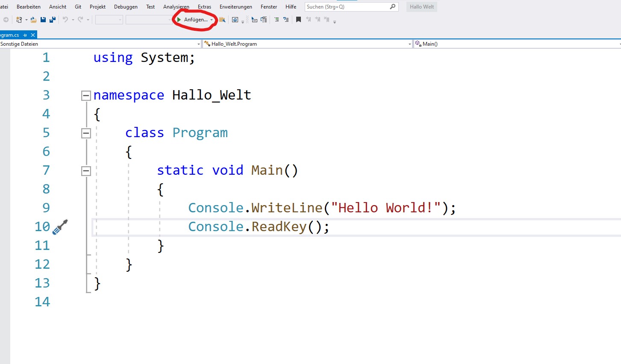This screenshot has height=364, width=621.
Task: Open the Bearbeiten menu
Action: point(29,7)
